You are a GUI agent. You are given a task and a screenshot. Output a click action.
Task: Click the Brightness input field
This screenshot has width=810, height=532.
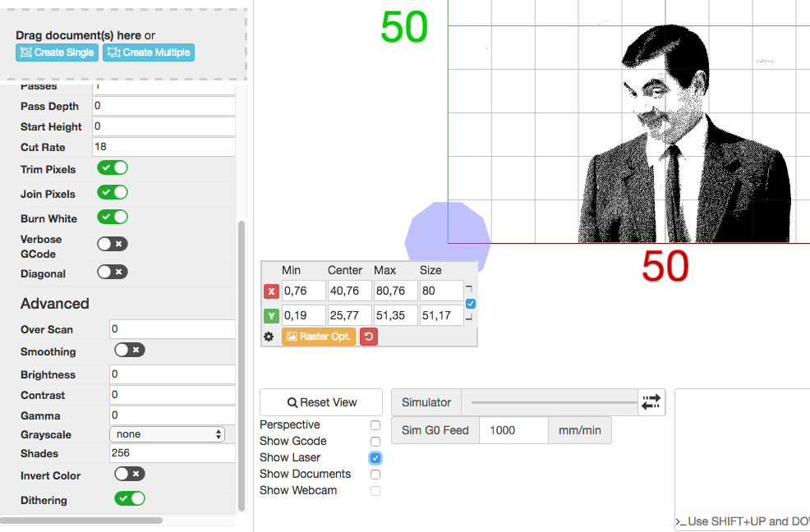point(173,374)
